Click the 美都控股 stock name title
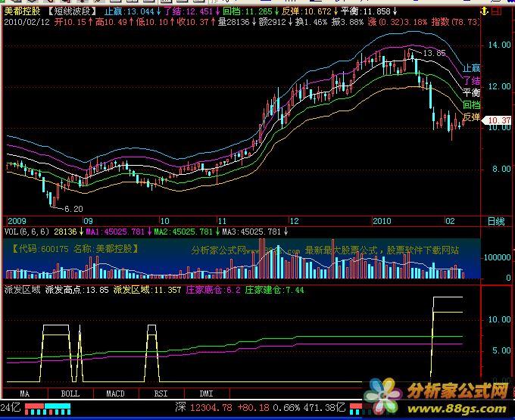Viewport: 515px width, 420px height. (23, 12)
